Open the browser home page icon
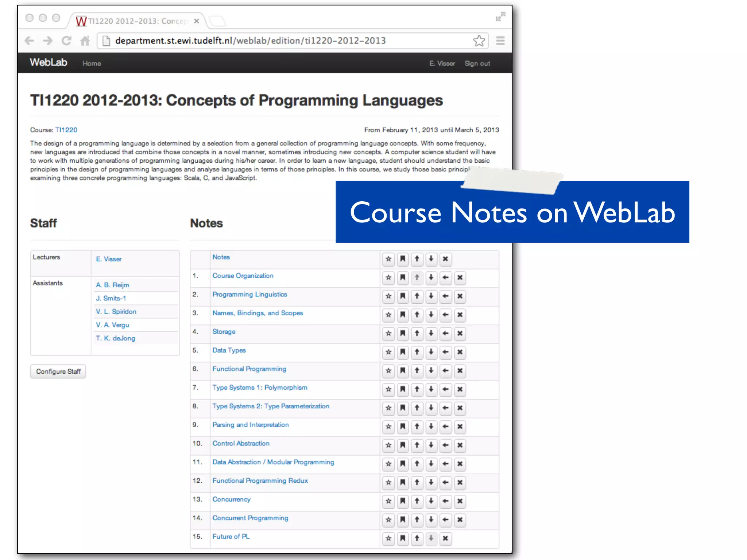747x560 pixels. [85, 40]
